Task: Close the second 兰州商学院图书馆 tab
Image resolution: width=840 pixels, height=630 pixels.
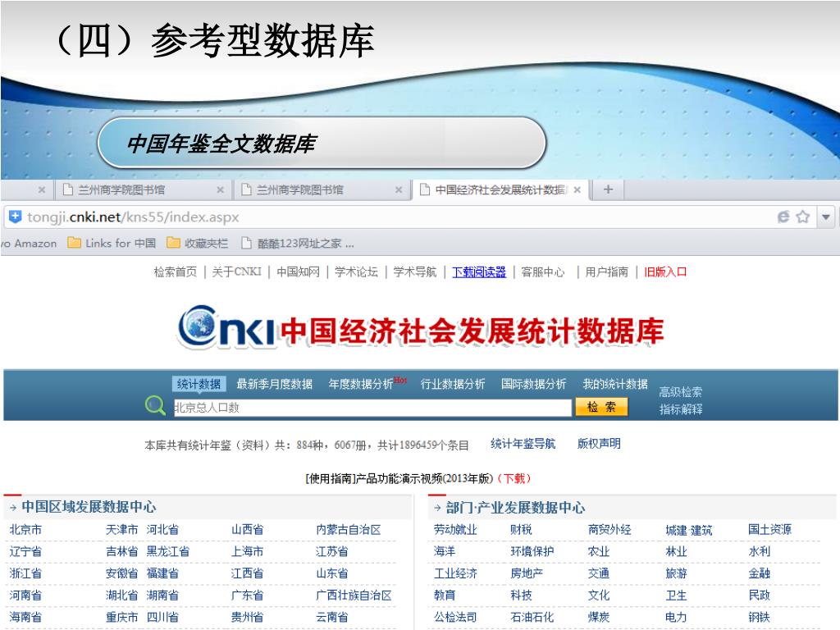Action: tap(399, 189)
